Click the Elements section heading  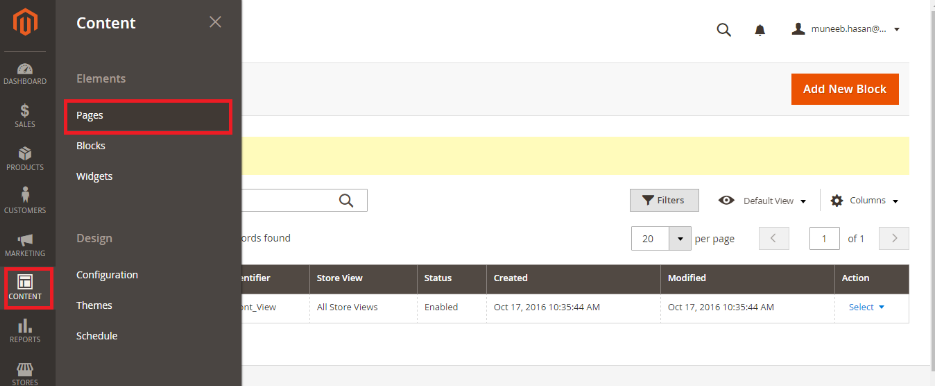coord(101,79)
